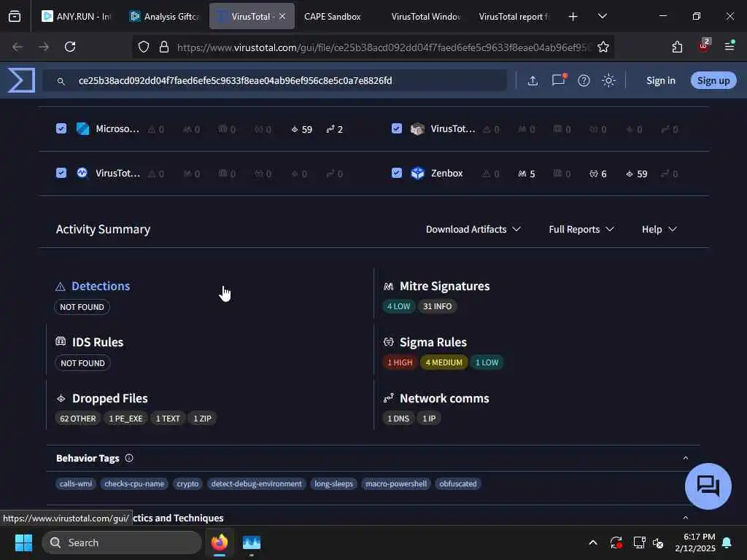The height and width of the screenshot is (560, 747).
Task: Click the site security padlock icon
Action: [x=164, y=47]
